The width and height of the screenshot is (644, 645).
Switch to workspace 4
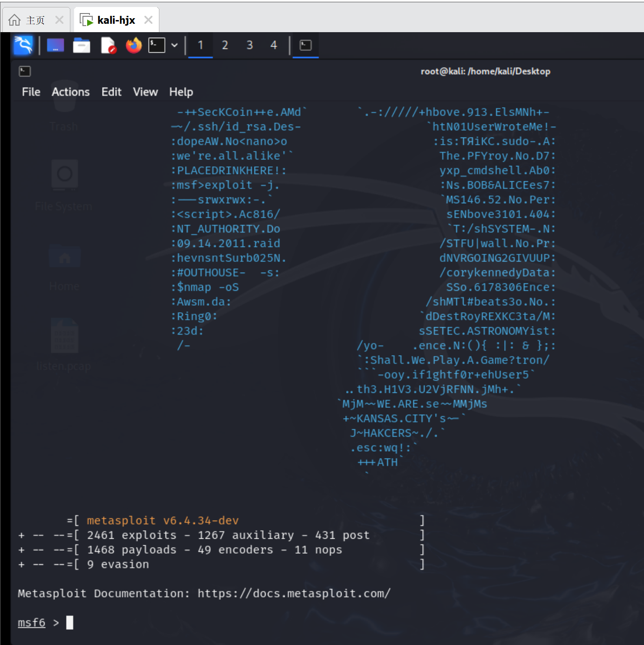click(274, 45)
